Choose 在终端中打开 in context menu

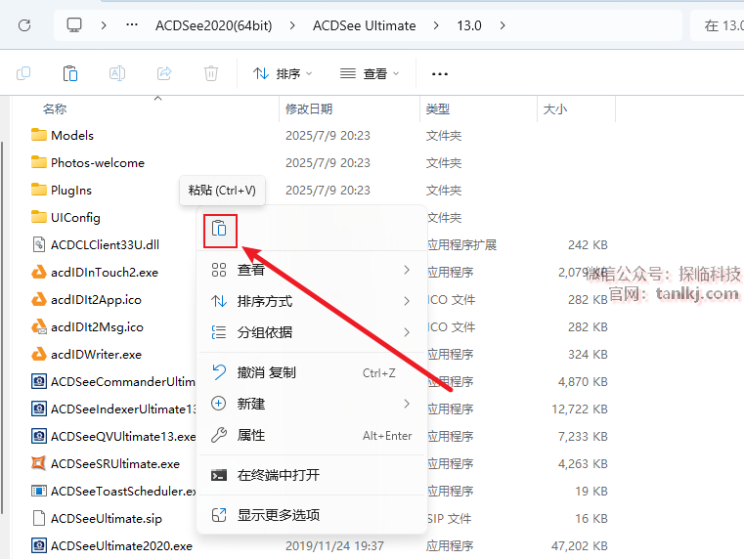coord(312,475)
